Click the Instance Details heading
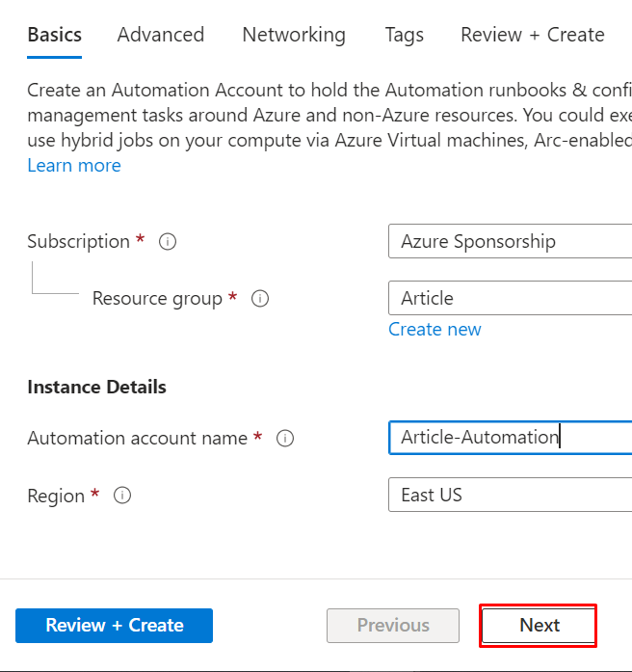 [96, 388]
